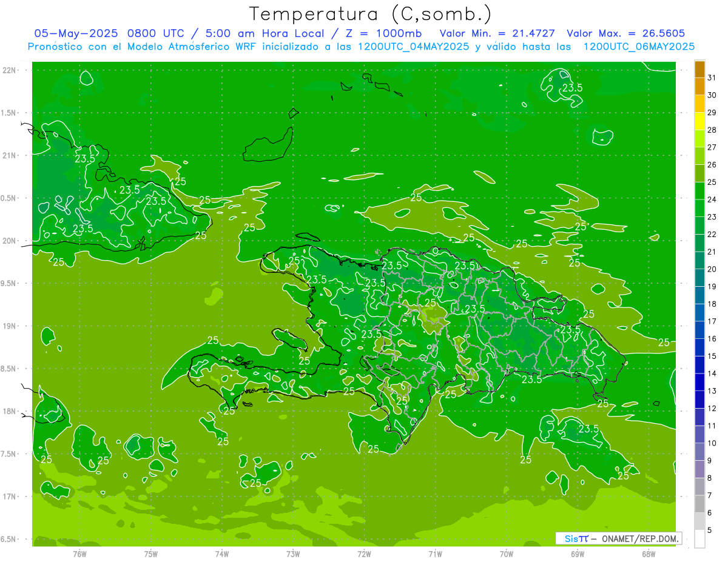The width and height of the screenshot is (728, 562).
Task: Click the legend value '28'
Action: pos(712,130)
